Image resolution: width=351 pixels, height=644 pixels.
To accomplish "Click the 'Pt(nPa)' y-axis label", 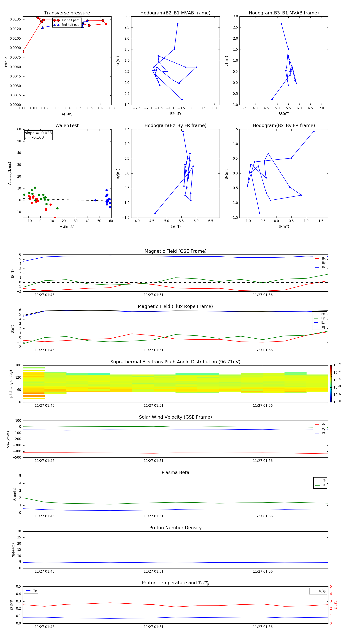I will coord(6,61).
